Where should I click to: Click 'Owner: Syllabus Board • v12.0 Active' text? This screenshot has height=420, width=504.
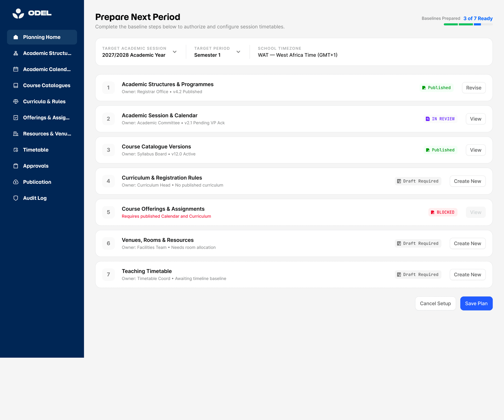click(x=159, y=154)
